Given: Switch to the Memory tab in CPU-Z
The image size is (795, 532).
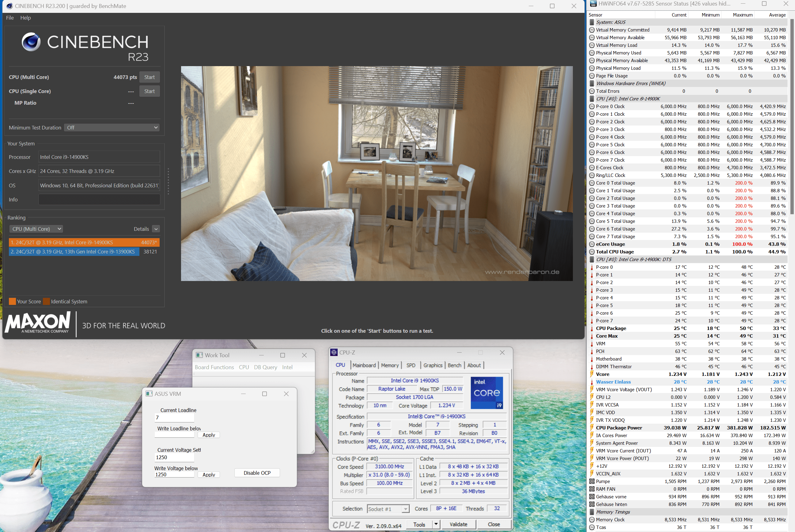Looking at the screenshot, I should click(389, 365).
